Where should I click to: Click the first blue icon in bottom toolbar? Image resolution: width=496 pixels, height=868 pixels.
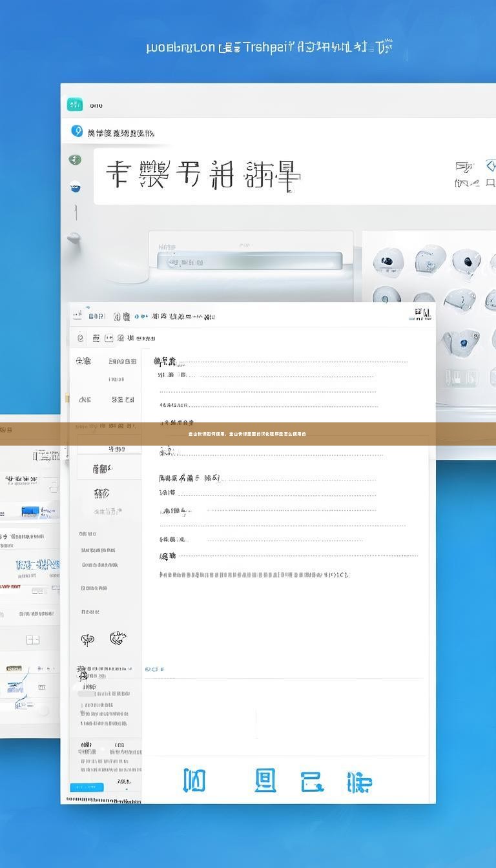pos(194,780)
